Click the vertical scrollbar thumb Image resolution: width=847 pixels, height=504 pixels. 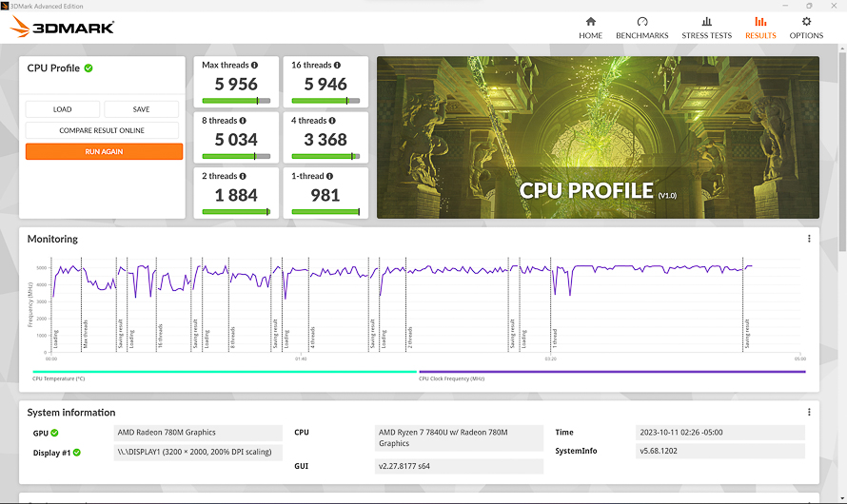point(842,151)
